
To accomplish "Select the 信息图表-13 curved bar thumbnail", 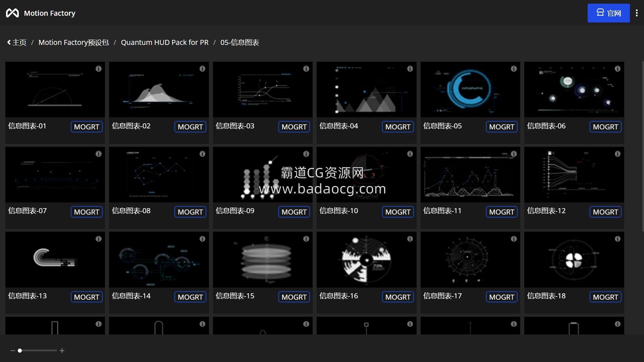I will point(55,260).
